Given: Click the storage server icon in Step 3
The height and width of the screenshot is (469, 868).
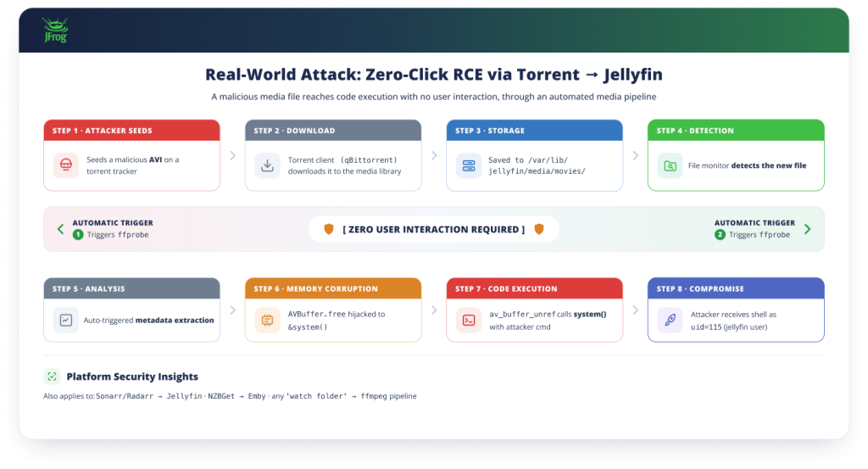Looking at the screenshot, I should 469,165.
